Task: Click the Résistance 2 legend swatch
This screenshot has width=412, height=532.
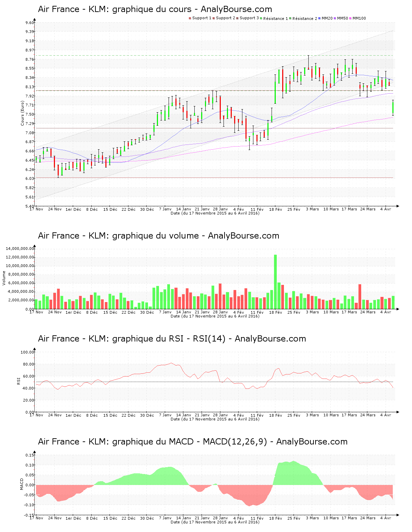Action: (290, 18)
